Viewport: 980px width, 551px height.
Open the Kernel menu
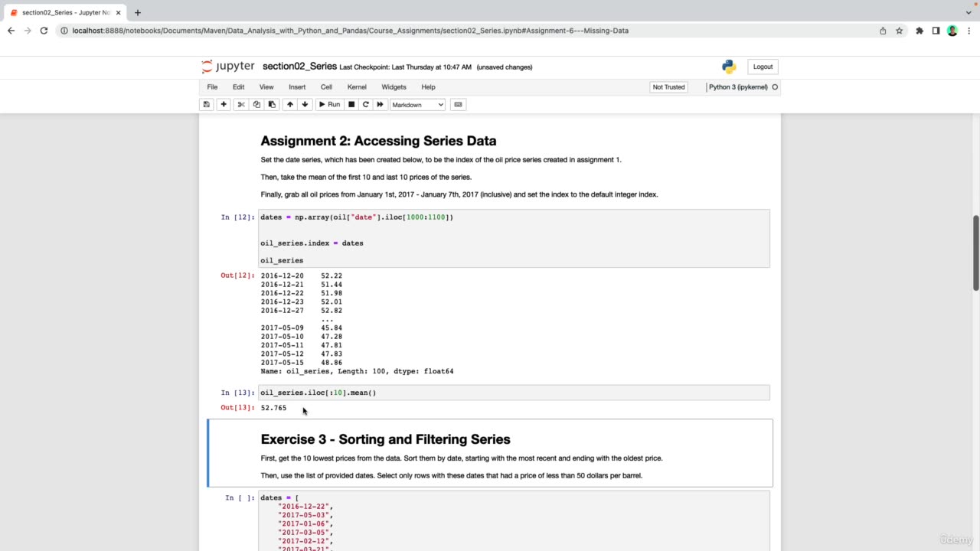357,87
